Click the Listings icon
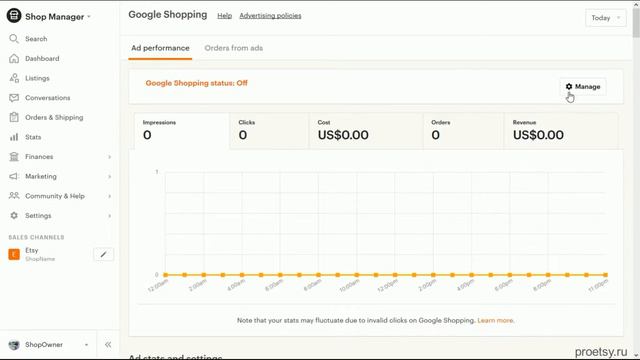This screenshot has width=640, height=360. tap(14, 78)
